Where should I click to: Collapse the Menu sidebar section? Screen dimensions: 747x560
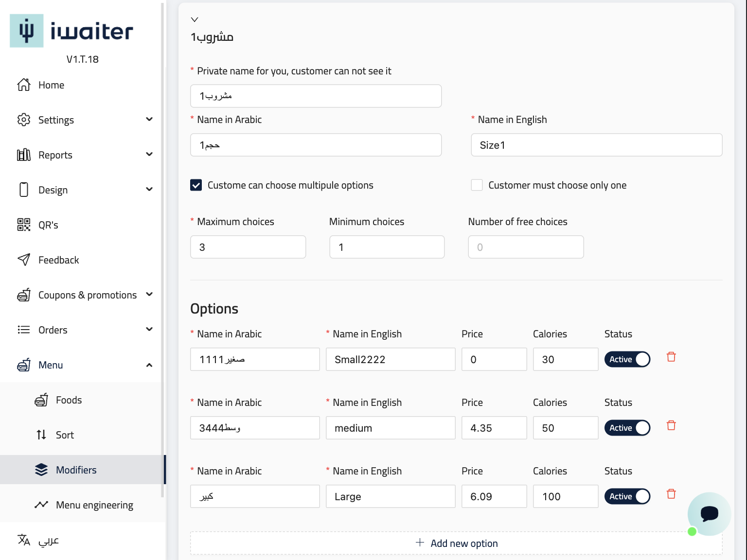tap(149, 365)
